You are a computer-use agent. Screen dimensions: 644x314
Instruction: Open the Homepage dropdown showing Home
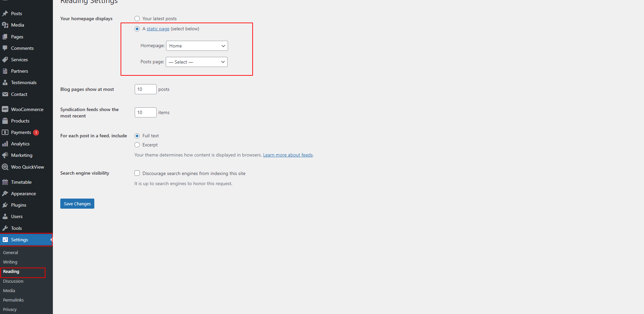pos(197,46)
